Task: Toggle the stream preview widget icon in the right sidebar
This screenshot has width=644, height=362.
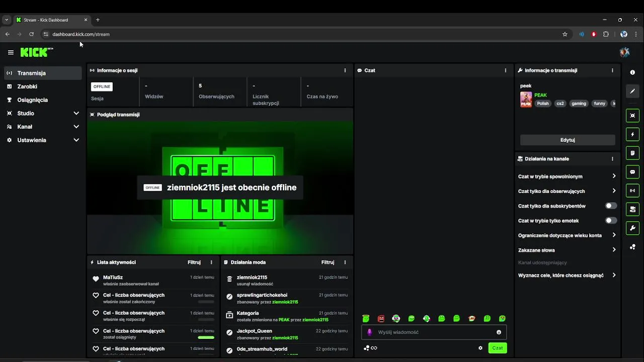Action: [632, 116]
